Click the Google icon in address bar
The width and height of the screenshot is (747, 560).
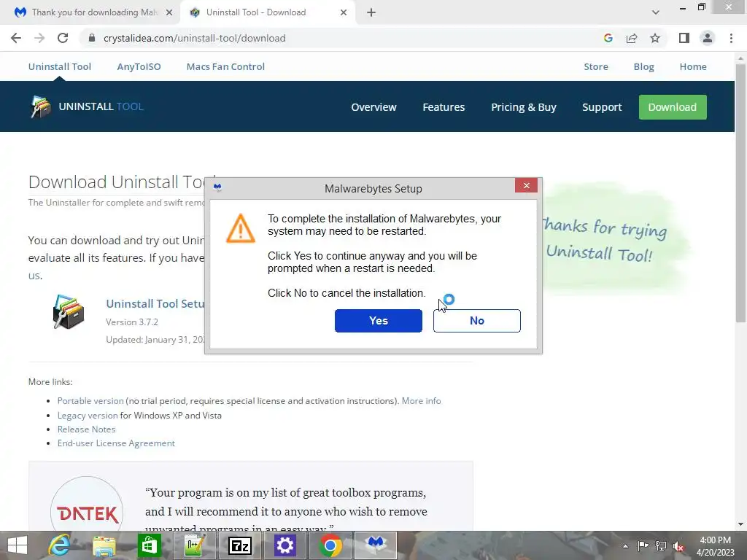pyautogui.click(x=608, y=38)
